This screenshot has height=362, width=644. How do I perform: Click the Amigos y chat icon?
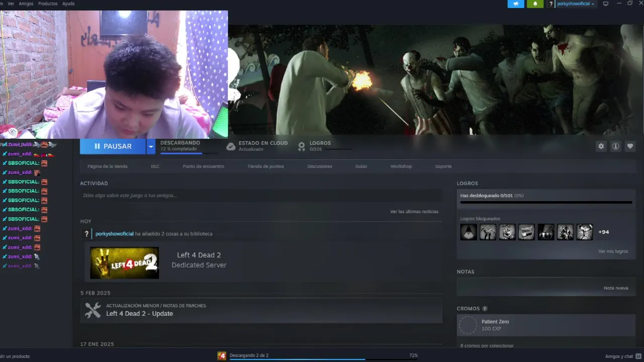[638, 356]
